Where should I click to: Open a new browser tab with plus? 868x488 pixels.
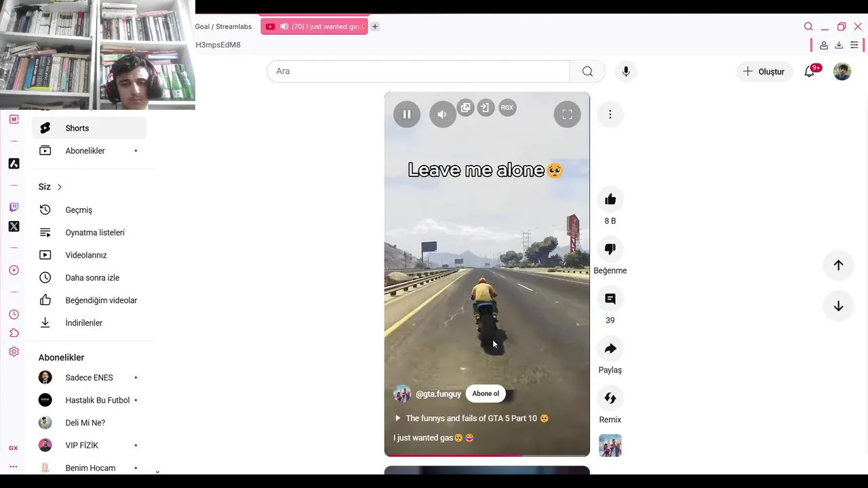pyautogui.click(x=375, y=26)
